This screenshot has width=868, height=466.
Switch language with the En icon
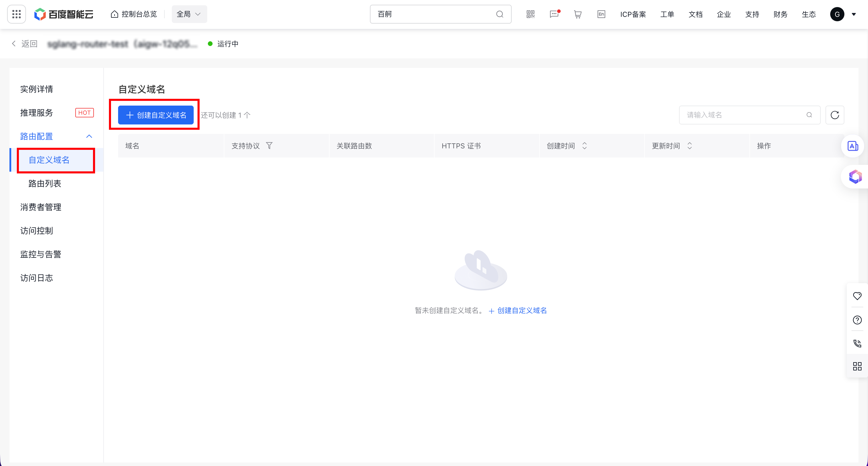point(601,14)
